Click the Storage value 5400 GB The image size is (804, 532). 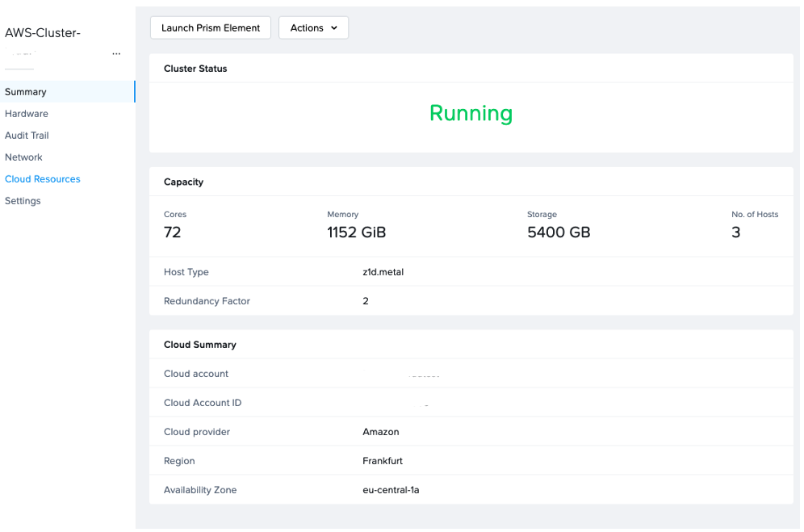pos(552,232)
